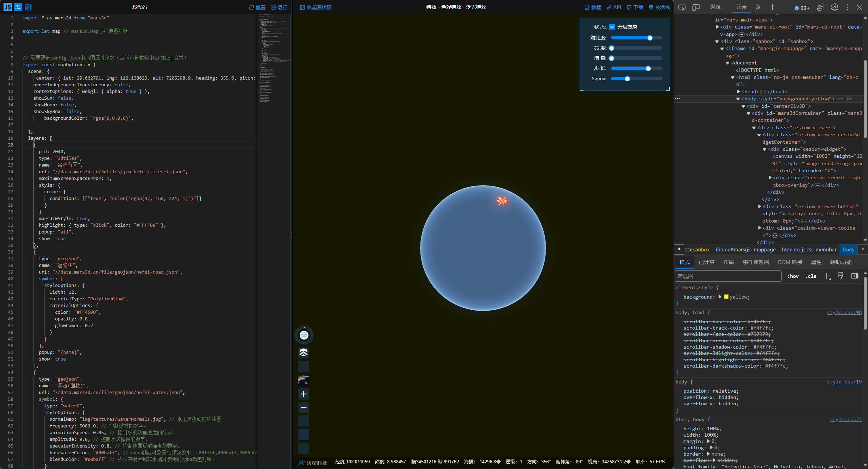Click the basemap globe thumbnail

click(304, 380)
